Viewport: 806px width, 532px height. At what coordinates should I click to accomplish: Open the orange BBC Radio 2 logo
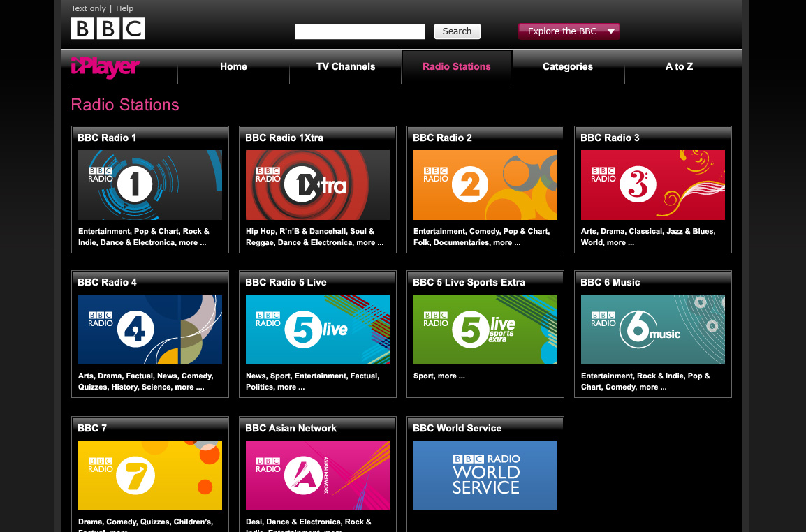485,185
